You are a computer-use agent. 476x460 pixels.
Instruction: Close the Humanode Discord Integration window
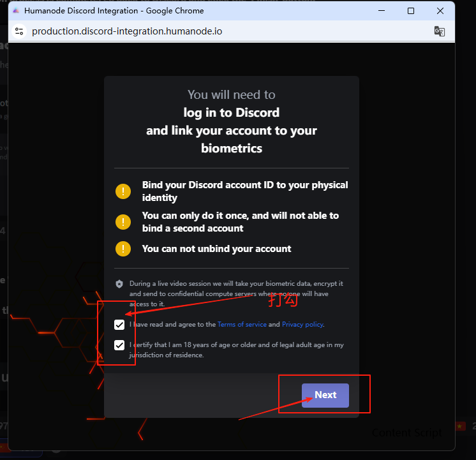tap(440, 11)
